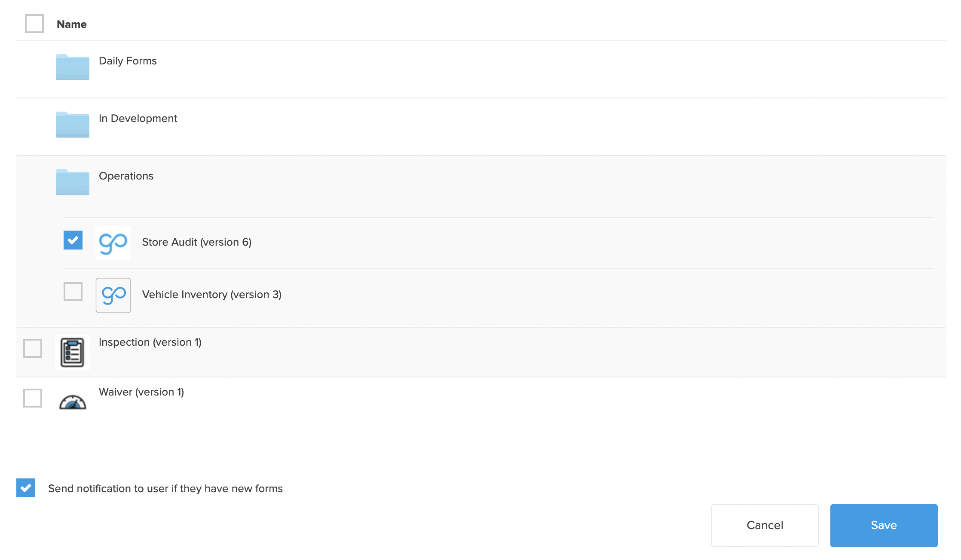Select the In Development label
The image size is (961, 560).
click(138, 119)
